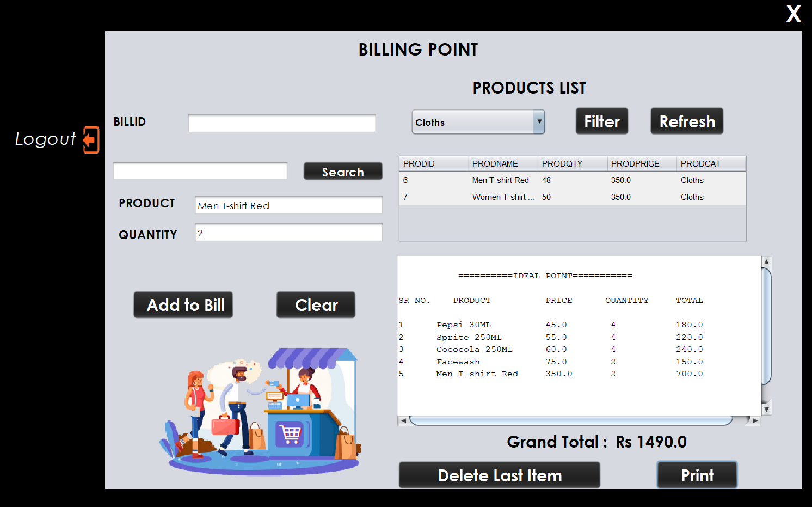Click the horizontal scrollbar below the receipt
The height and width of the screenshot is (507, 812).
point(571,420)
